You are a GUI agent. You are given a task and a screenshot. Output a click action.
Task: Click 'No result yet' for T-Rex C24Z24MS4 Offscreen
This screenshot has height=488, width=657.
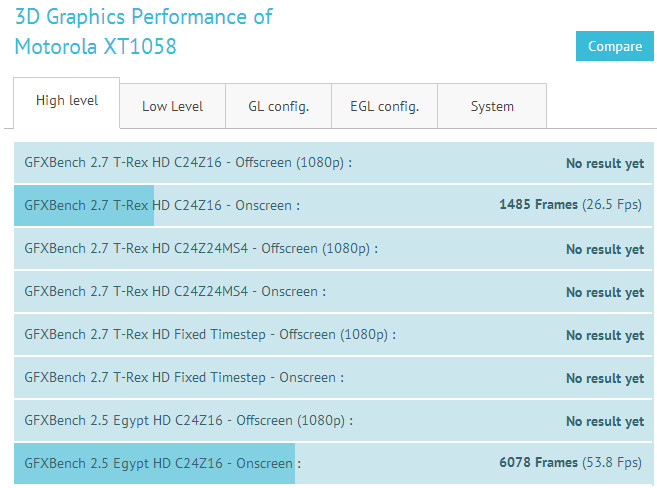(605, 250)
